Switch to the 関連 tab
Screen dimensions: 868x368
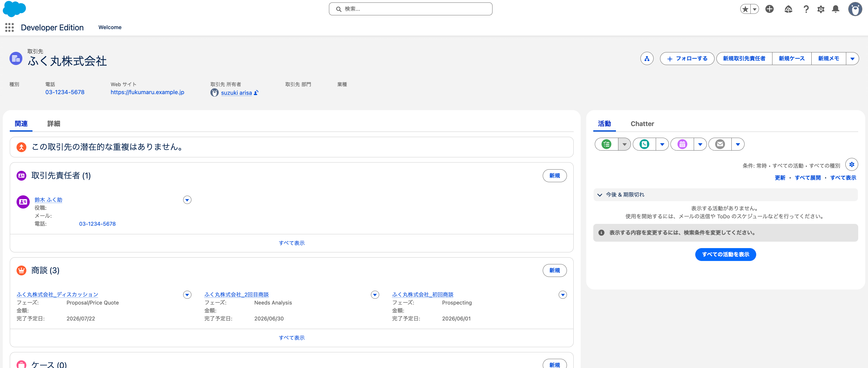21,124
